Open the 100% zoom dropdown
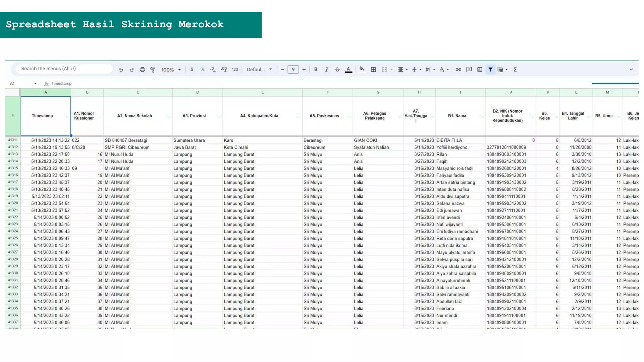The image size is (644, 362). click(171, 70)
